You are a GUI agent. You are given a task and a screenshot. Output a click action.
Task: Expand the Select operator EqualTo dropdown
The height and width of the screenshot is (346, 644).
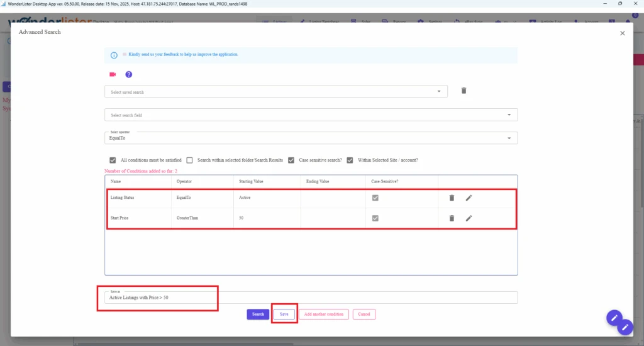click(x=509, y=138)
